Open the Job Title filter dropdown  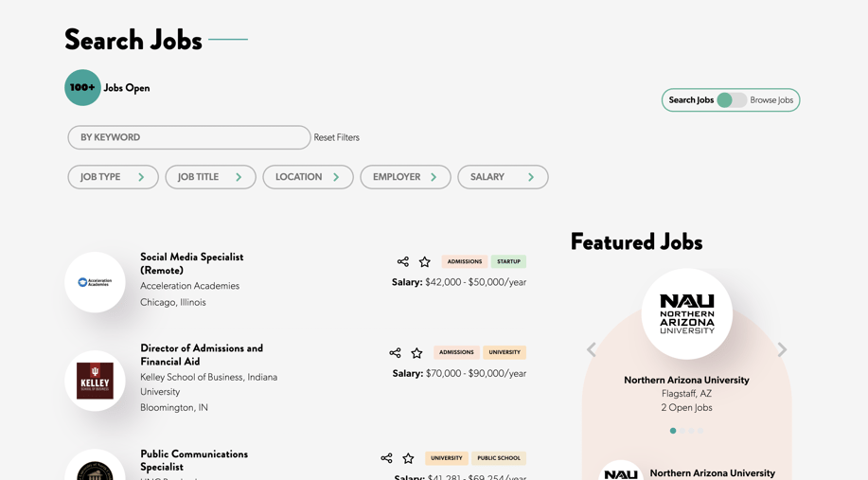click(210, 177)
